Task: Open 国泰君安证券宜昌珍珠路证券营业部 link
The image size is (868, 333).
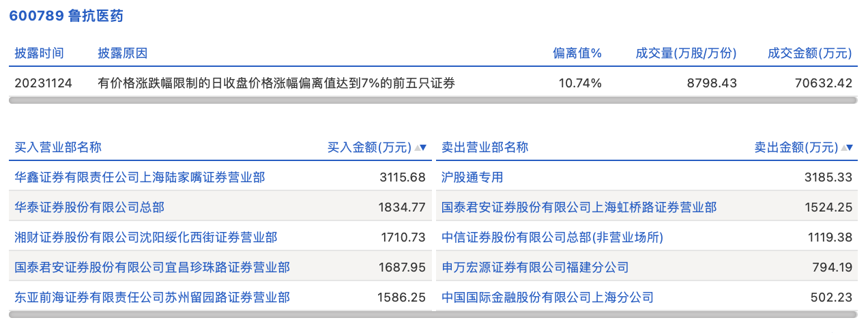Action: click(152, 267)
